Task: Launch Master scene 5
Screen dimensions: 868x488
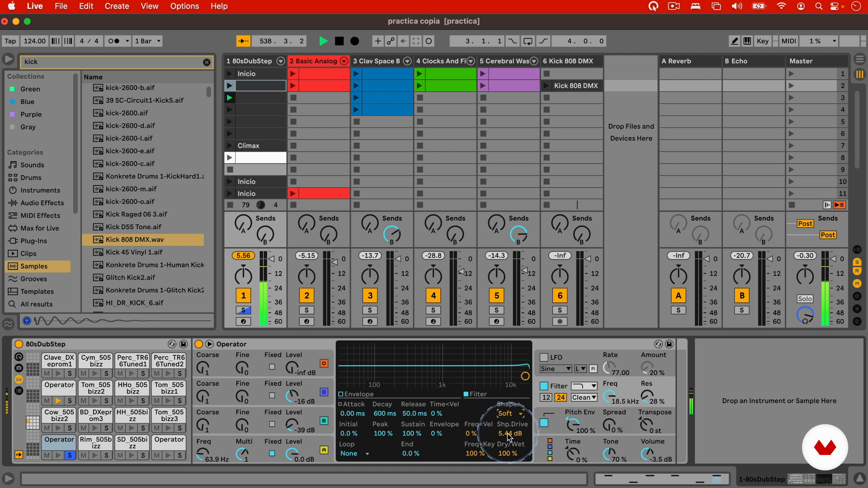Action: coord(791,122)
